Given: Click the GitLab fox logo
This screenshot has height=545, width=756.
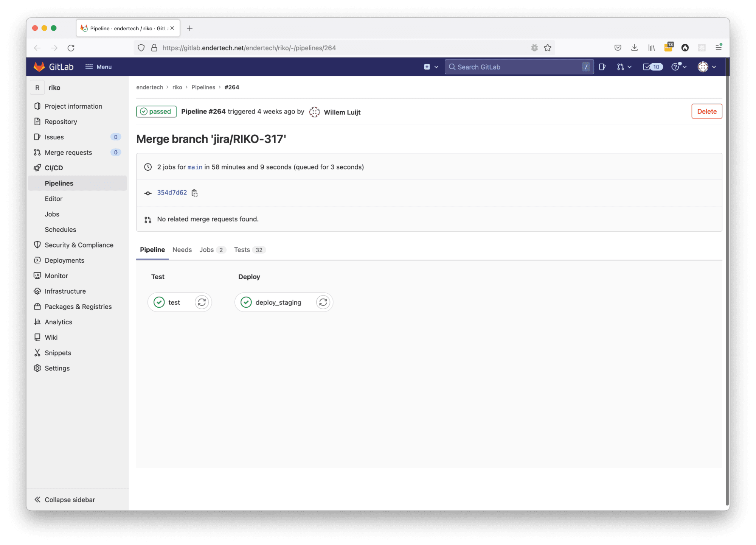Looking at the screenshot, I should (x=39, y=67).
